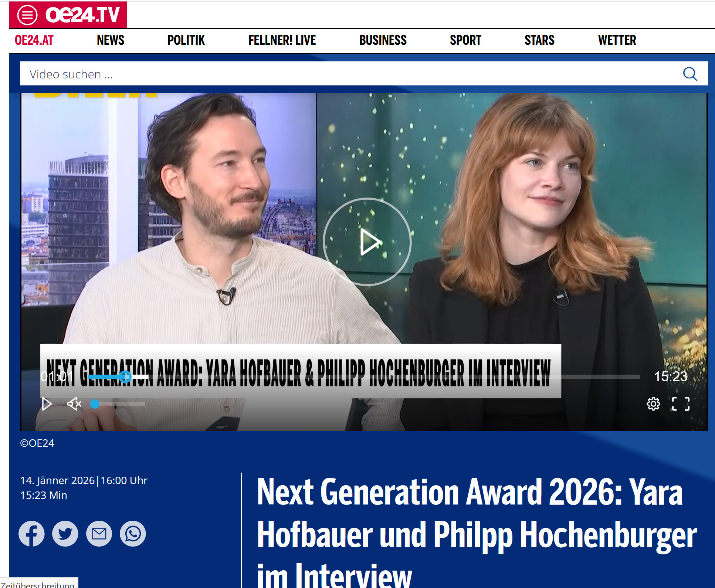Share video on Facebook

tap(31, 534)
